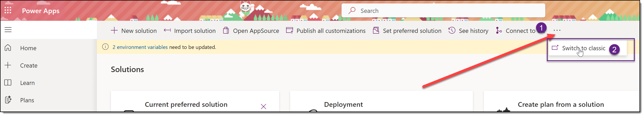Click the info icon in notification bar

[105, 47]
